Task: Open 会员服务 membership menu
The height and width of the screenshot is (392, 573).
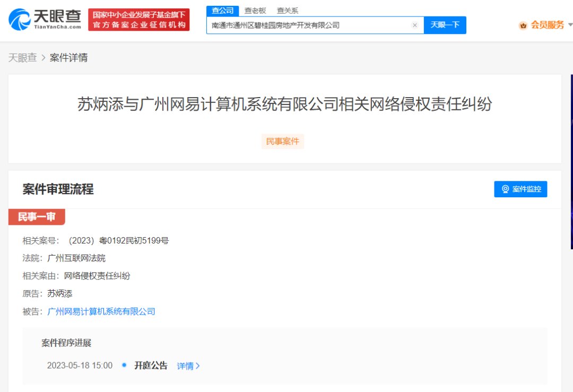Action: tap(548, 25)
